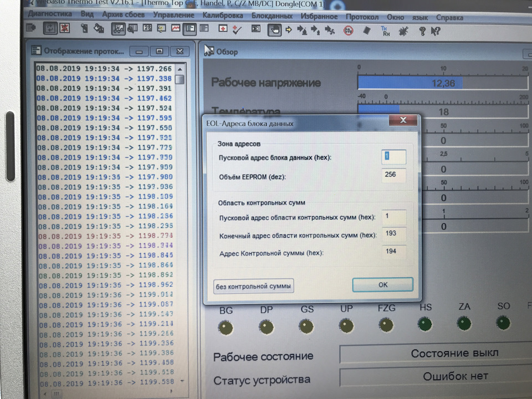Click the red X disconnect toolbar icon
This screenshot has height=399, width=532.
[64, 28]
